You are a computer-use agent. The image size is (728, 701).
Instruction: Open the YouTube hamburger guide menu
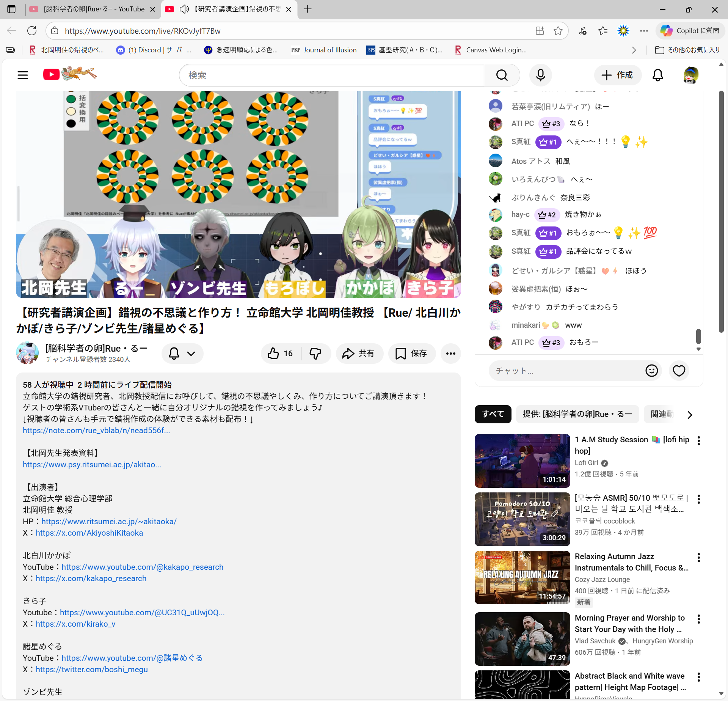(x=23, y=75)
